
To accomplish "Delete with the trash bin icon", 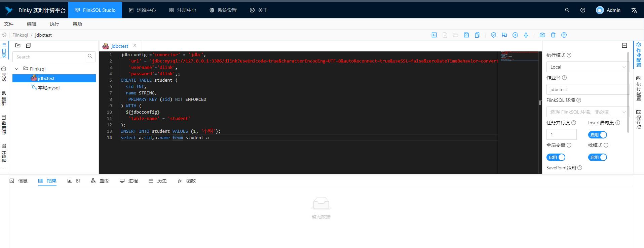I will 553,35.
